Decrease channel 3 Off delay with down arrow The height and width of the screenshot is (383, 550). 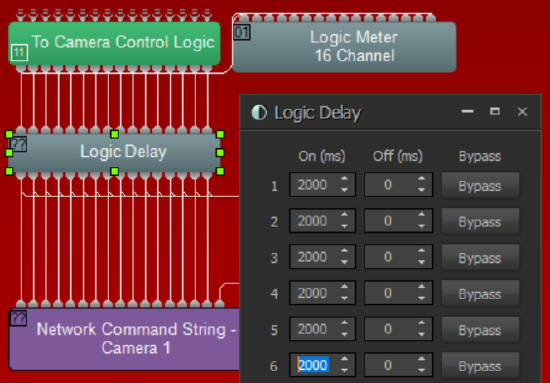click(421, 262)
